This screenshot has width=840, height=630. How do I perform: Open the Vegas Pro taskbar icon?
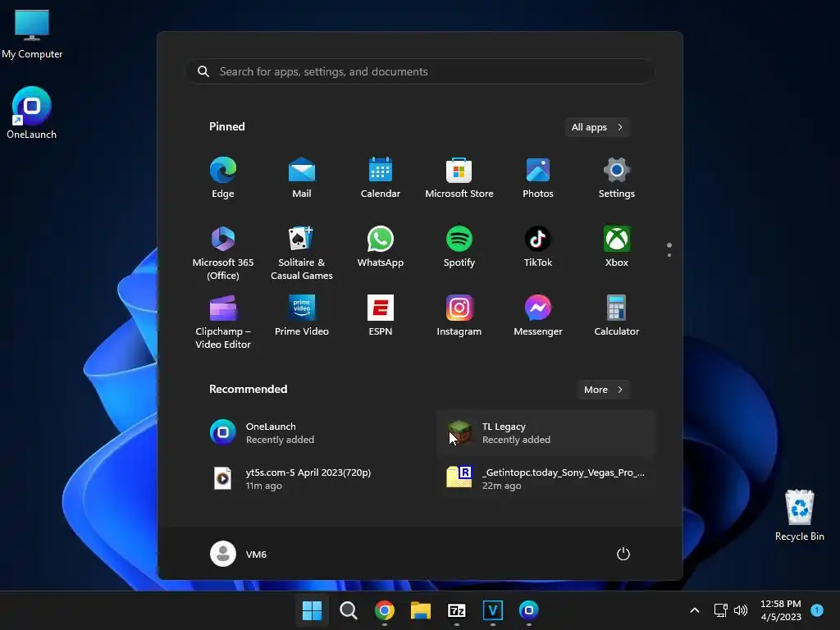(493, 610)
